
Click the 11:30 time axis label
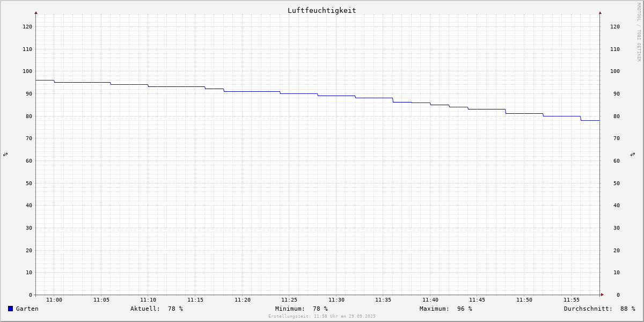(x=336, y=300)
